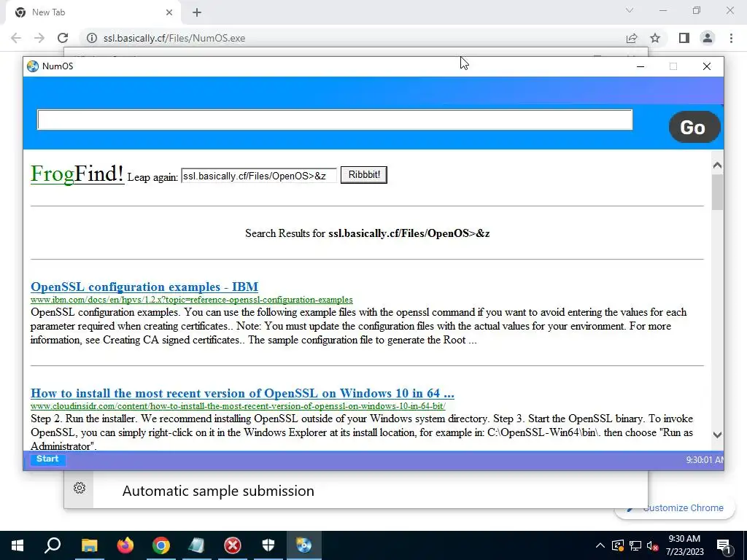This screenshot has height=560, width=747.
Task: Click the NumOS scrollbar thumb
Action: [x=718, y=192]
